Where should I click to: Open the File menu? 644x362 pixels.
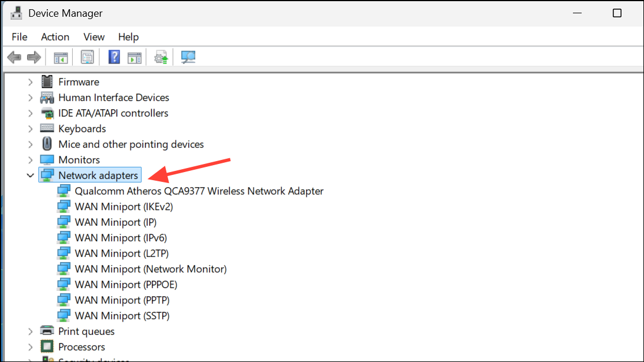pyautogui.click(x=19, y=37)
